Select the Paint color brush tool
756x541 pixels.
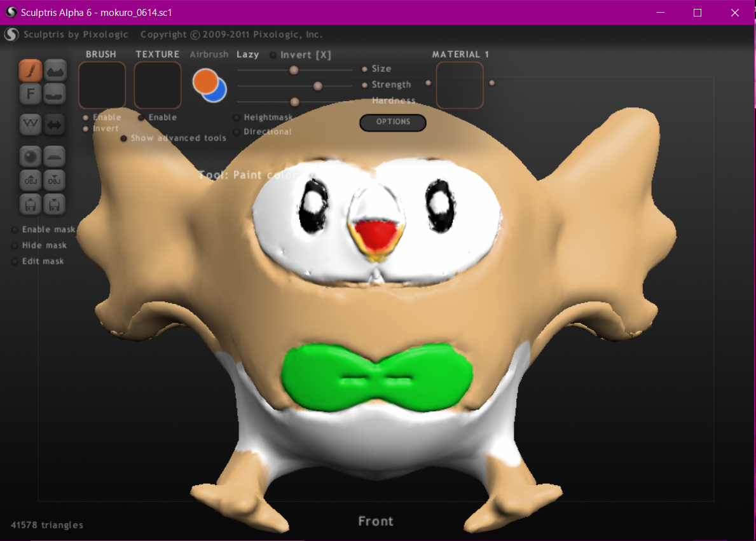[31, 71]
